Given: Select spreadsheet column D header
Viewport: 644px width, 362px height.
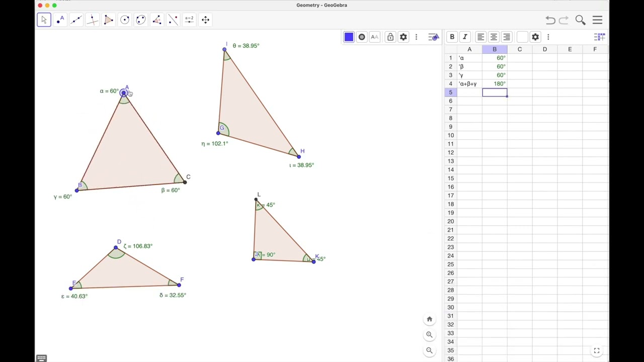Looking at the screenshot, I should tap(545, 49).
